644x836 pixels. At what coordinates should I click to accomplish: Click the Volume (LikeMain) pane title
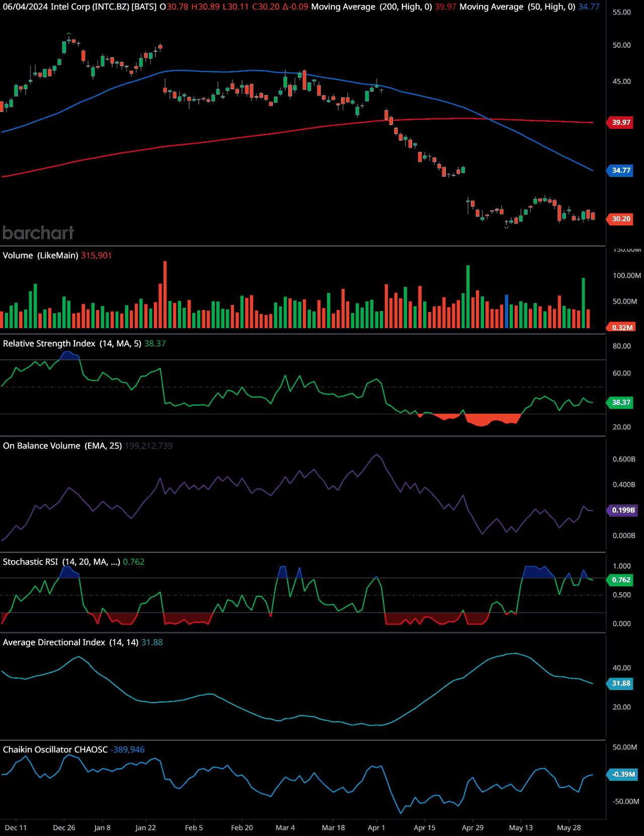point(40,256)
